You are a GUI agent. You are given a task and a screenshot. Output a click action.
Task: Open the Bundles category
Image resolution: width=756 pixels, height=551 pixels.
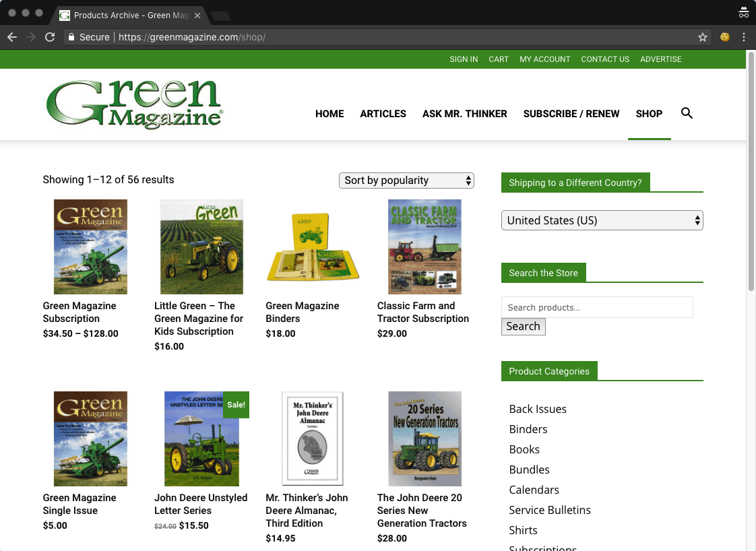coord(529,469)
